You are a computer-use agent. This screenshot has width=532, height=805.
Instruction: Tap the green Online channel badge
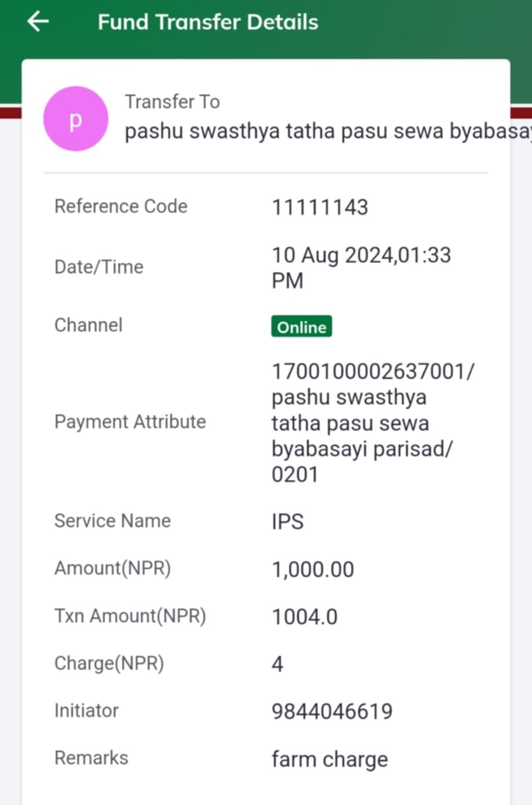(x=301, y=326)
